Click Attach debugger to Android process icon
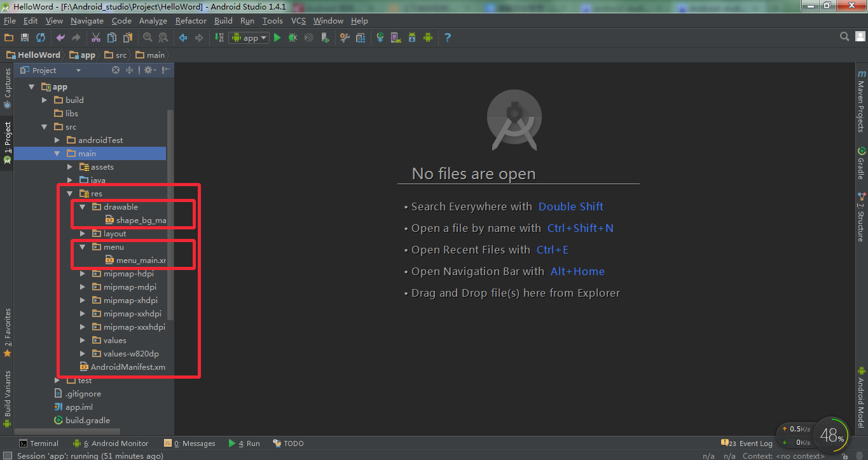This screenshot has width=868, height=460. tap(325, 37)
